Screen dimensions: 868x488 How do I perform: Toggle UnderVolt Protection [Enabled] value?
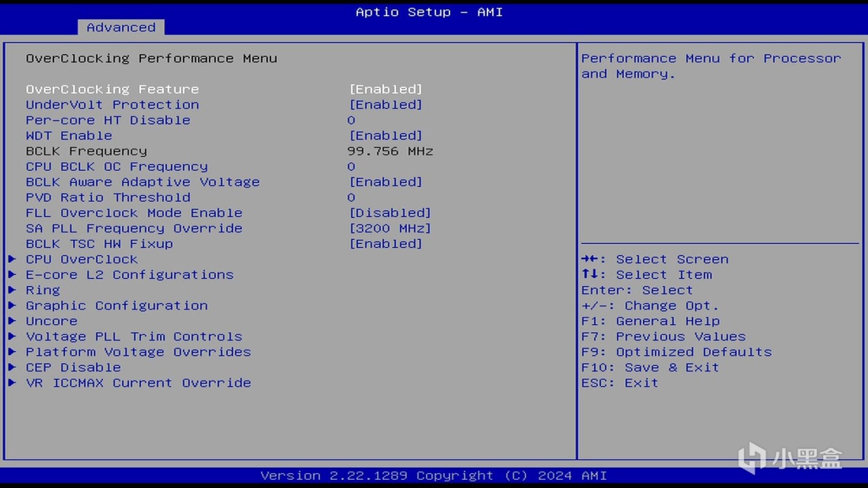click(x=386, y=105)
